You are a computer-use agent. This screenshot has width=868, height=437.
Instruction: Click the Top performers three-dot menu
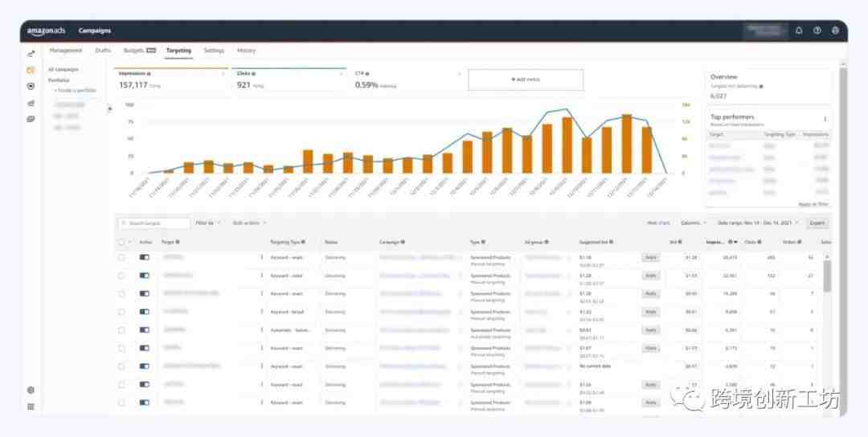[825, 118]
